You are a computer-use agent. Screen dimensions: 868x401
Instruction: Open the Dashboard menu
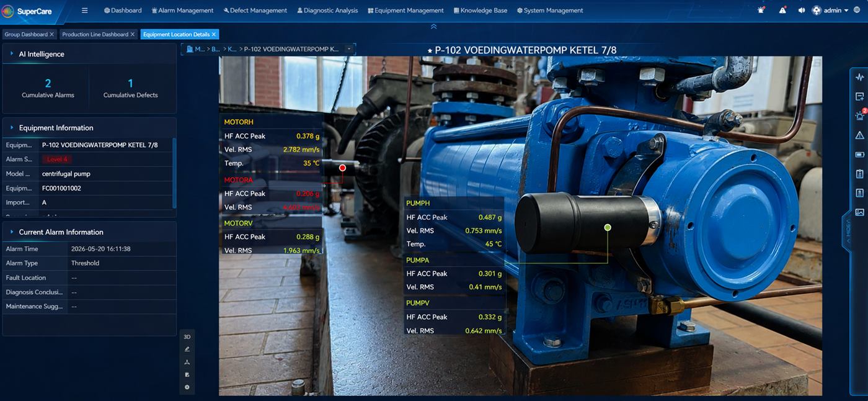tap(123, 11)
